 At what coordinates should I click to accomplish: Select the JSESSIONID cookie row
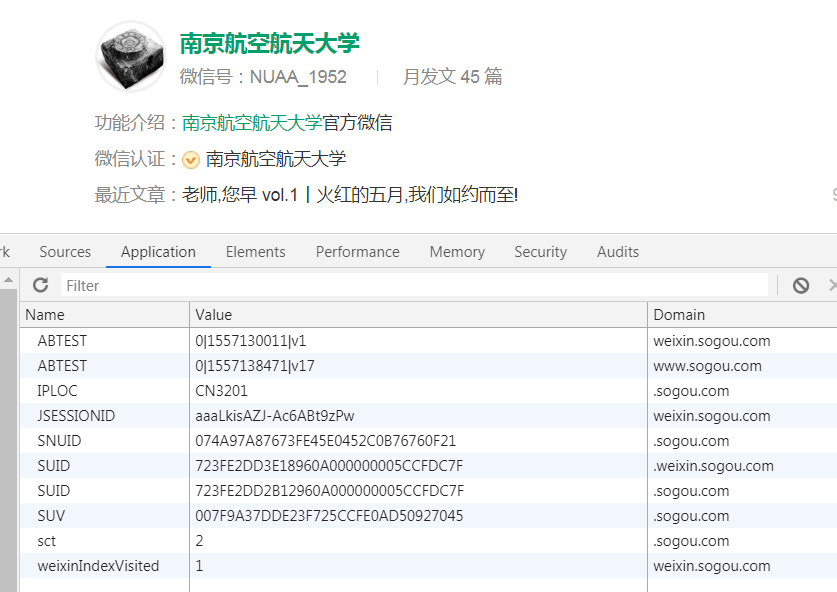pos(429,416)
